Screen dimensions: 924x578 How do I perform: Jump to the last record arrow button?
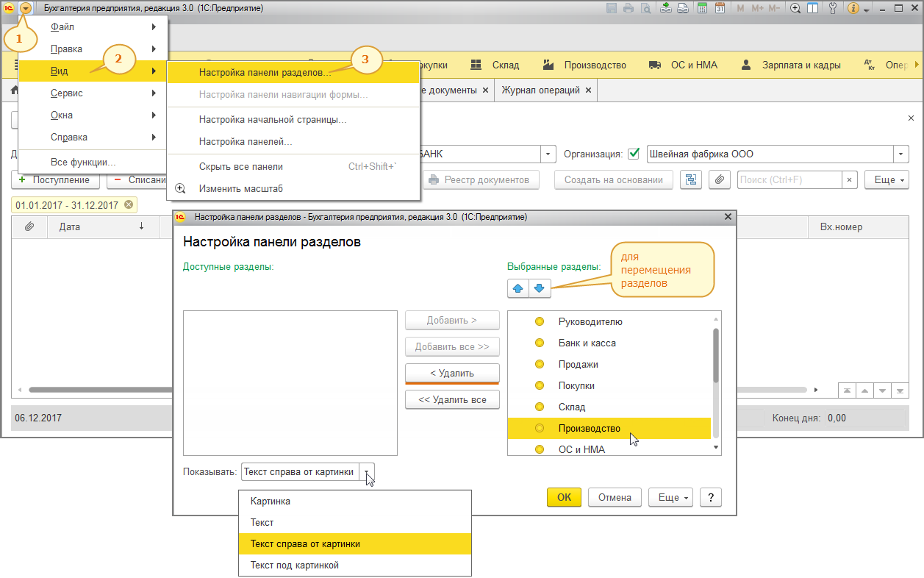tap(901, 390)
